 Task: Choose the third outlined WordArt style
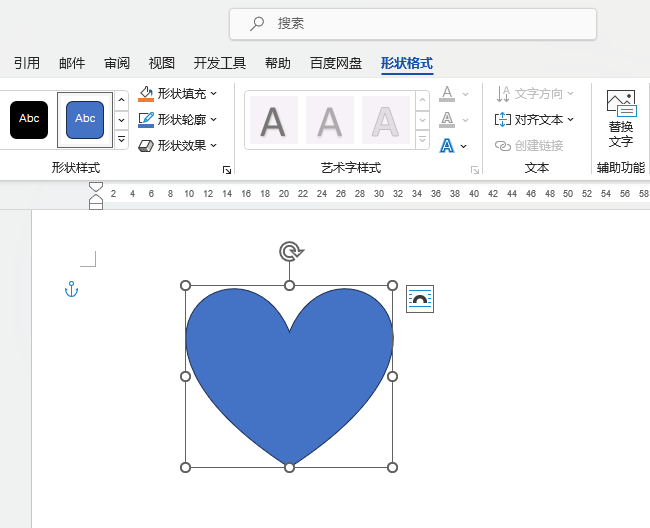(x=386, y=120)
